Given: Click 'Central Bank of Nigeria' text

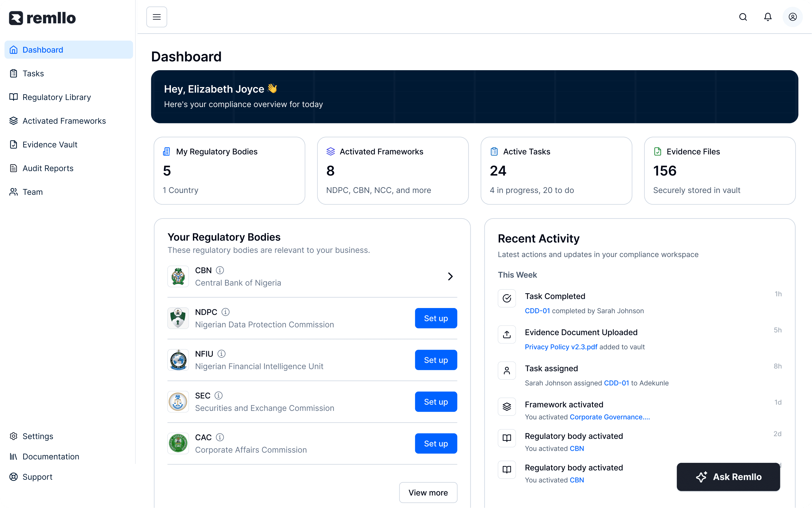Looking at the screenshot, I should [x=238, y=283].
